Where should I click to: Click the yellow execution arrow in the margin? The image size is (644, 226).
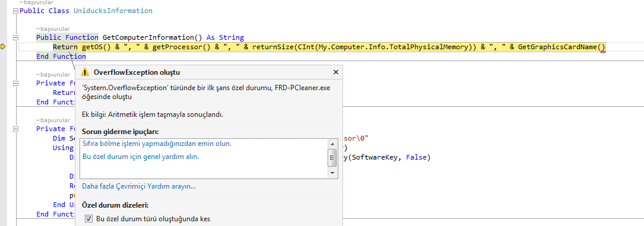click(x=3, y=47)
